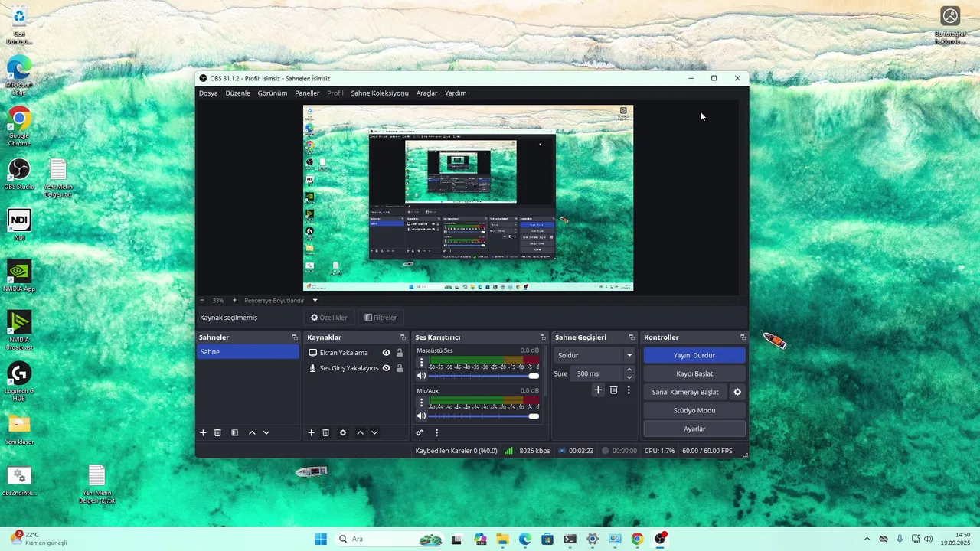Delete scene transition with trash icon
This screenshot has height=551, width=980.
click(613, 390)
